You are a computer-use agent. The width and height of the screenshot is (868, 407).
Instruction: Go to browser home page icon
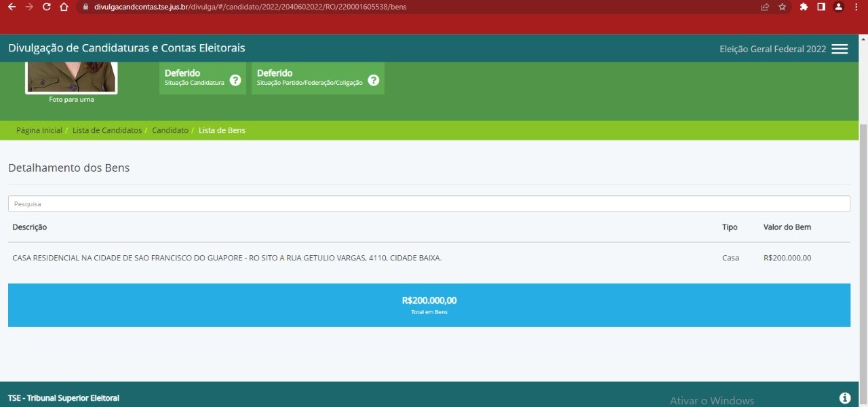(64, 7)
